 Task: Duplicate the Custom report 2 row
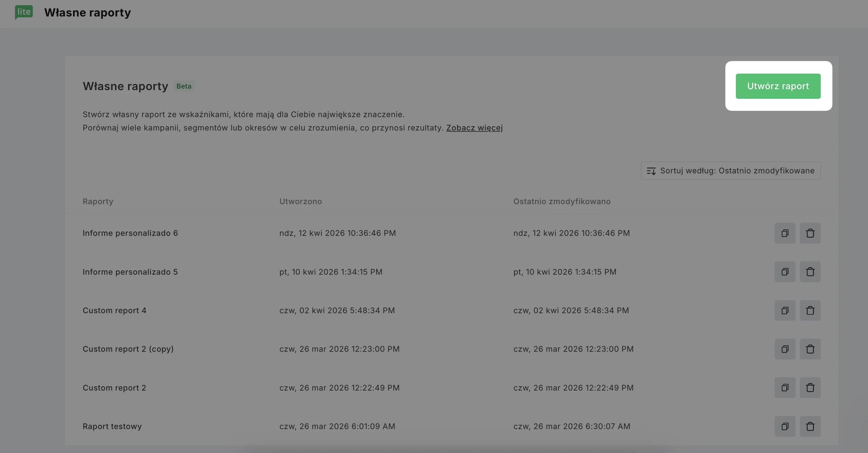[785, 388]
